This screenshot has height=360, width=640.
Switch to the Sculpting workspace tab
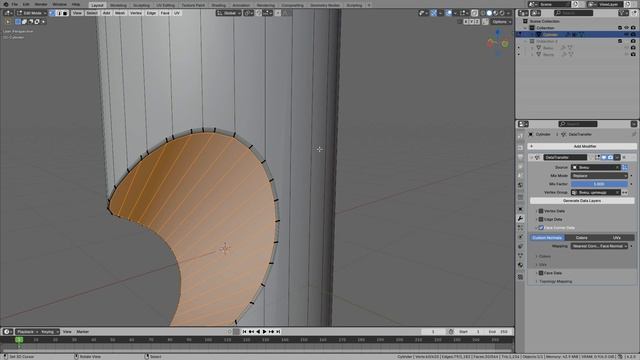click(141, 5)
